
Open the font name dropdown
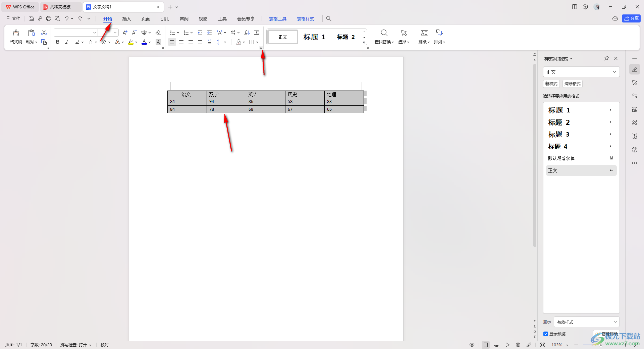(x=95, y=33)
